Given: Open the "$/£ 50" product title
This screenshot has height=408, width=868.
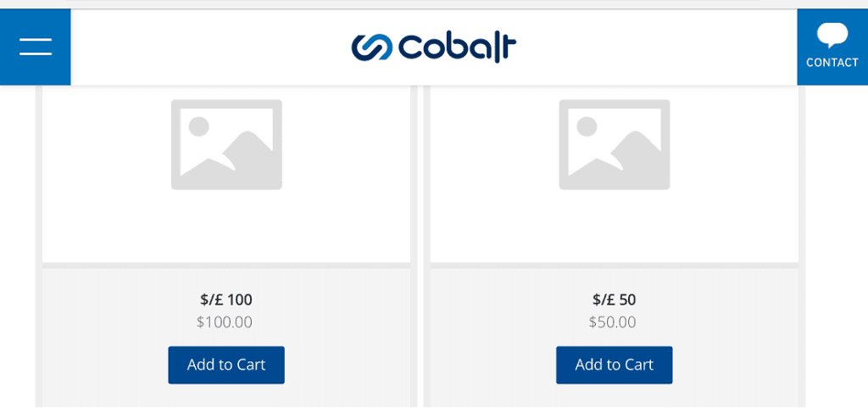Looking at the screenshot, I should click(x=615, y=300).
